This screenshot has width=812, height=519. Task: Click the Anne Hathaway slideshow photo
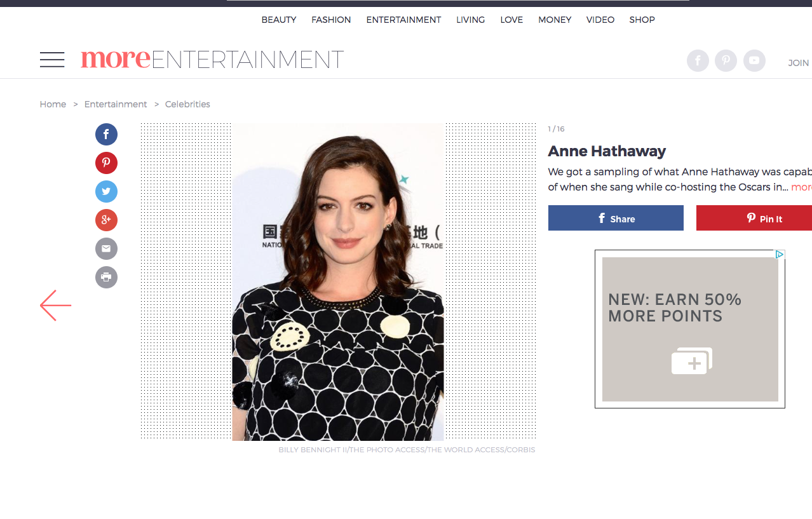pyautogui.click(x=338, y=281)
